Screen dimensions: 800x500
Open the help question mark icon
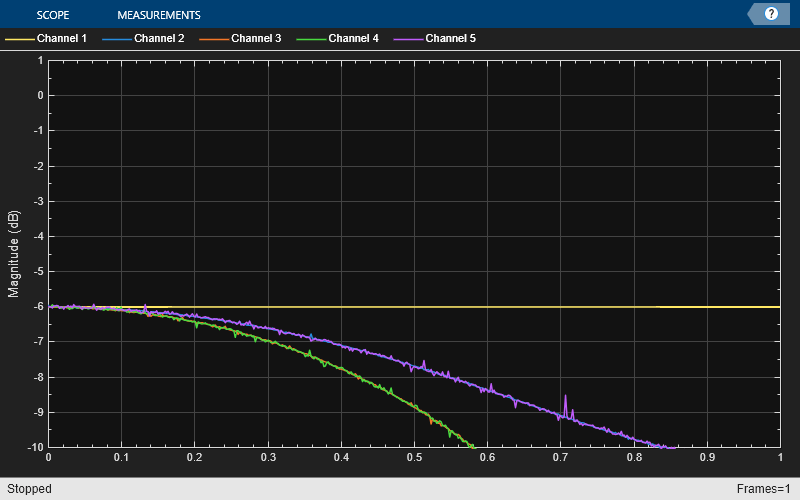(771, 14)
